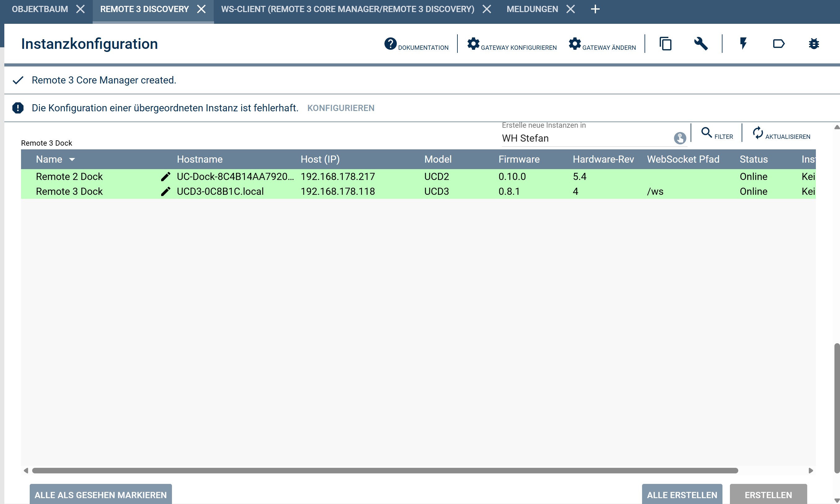Add a new tab with plus
Image resolution: width=840 pixels, height=504 pixels.
click(x=595, y=9)
